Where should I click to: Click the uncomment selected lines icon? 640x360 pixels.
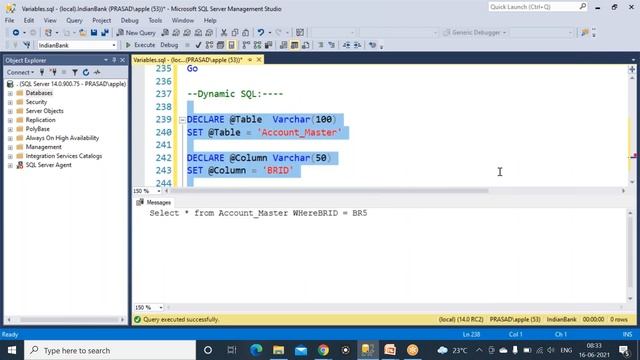pyautogui.click(x=331, y=45)
